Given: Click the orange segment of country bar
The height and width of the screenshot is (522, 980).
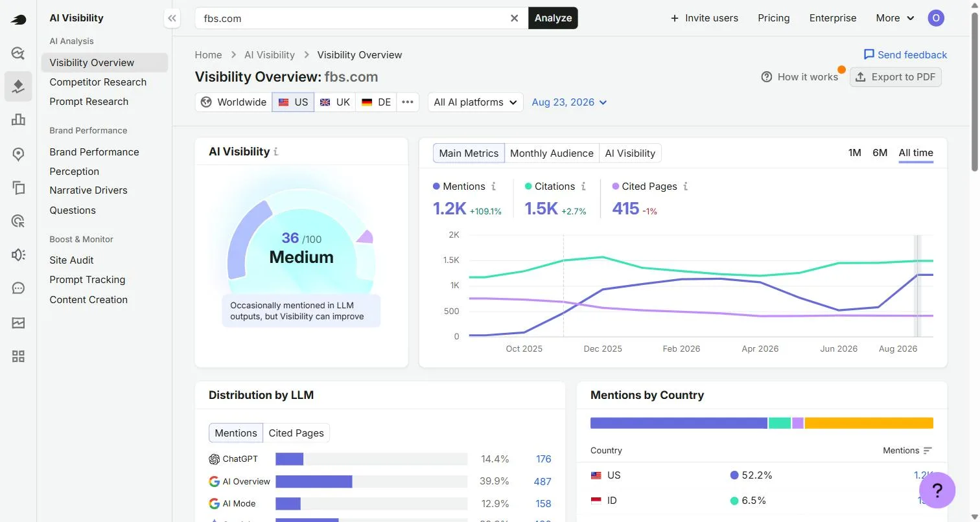Looking at the screenshot, I should (869, 423).
